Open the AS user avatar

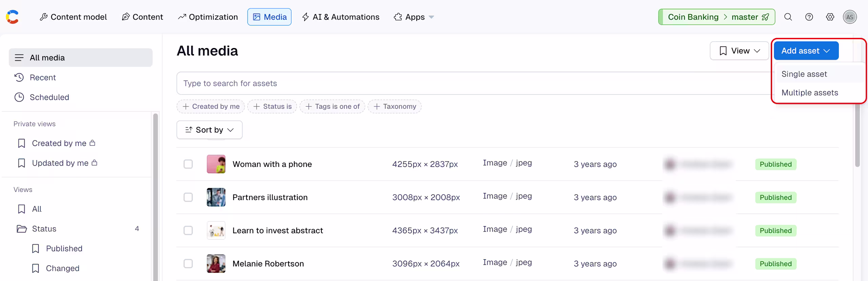[x=850, y=17]
